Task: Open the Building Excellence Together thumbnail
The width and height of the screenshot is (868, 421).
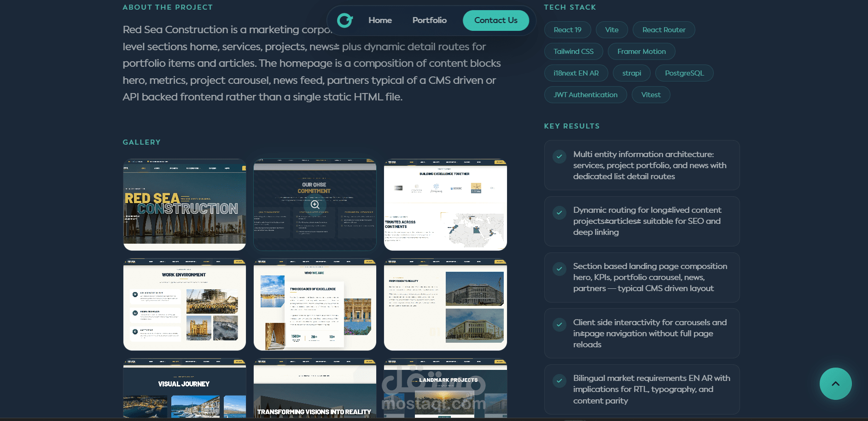Action: tap(445, 205)
